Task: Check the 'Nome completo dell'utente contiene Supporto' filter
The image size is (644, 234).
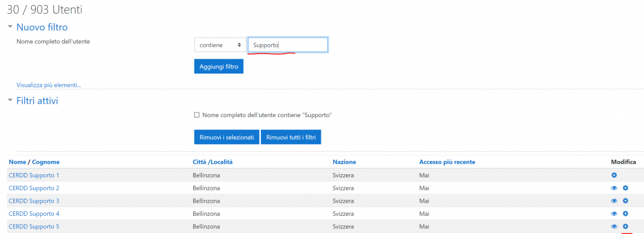Action: coord(197,115)
